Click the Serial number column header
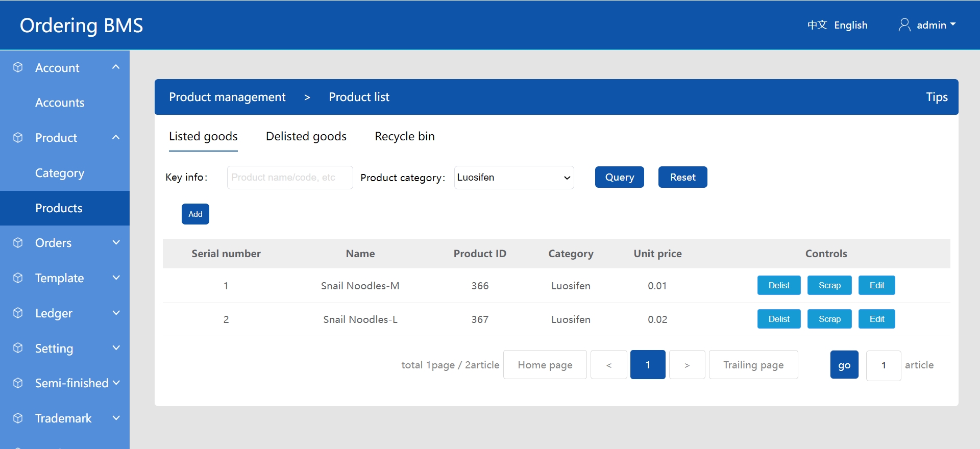 coord(226,254)
